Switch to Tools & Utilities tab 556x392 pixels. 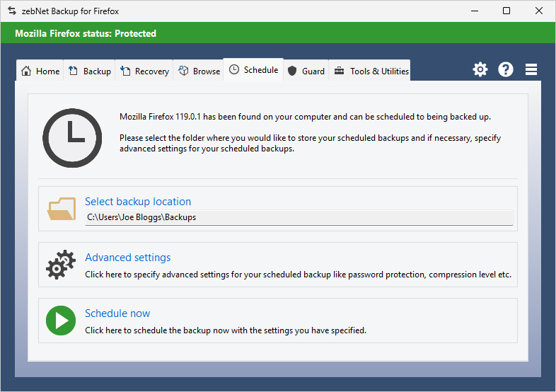371,71
